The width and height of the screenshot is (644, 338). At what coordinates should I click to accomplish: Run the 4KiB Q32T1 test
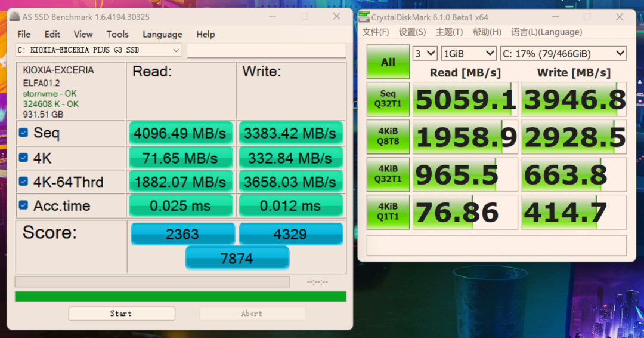pos(388,174)
